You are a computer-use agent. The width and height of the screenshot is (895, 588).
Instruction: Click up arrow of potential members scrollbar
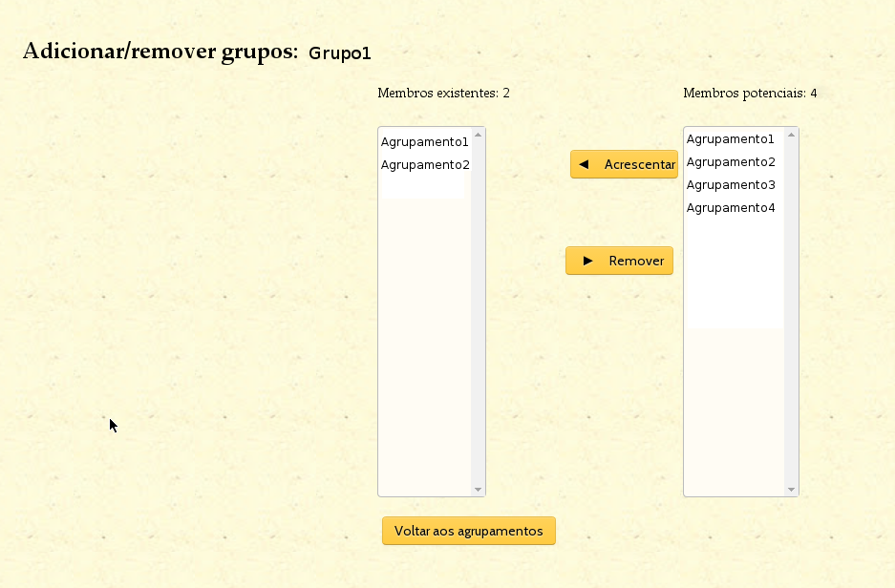pyautogui.click(x=791, y=135)
